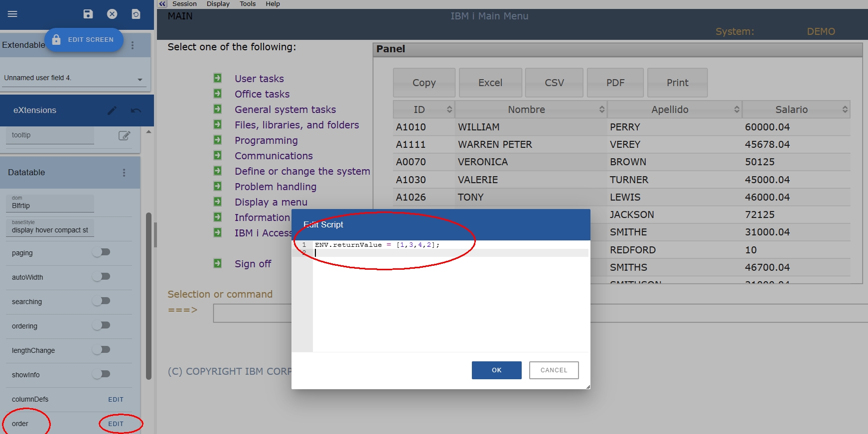Viewport: 868px width, 434px height.
Task: Enable the paging toggle
Action: pos(102,252)
